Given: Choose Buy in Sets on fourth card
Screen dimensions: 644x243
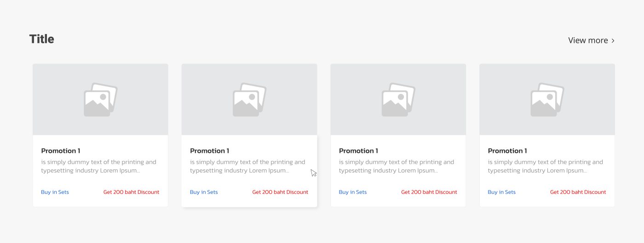Looking at the screenshot, I should pos(502,192).
